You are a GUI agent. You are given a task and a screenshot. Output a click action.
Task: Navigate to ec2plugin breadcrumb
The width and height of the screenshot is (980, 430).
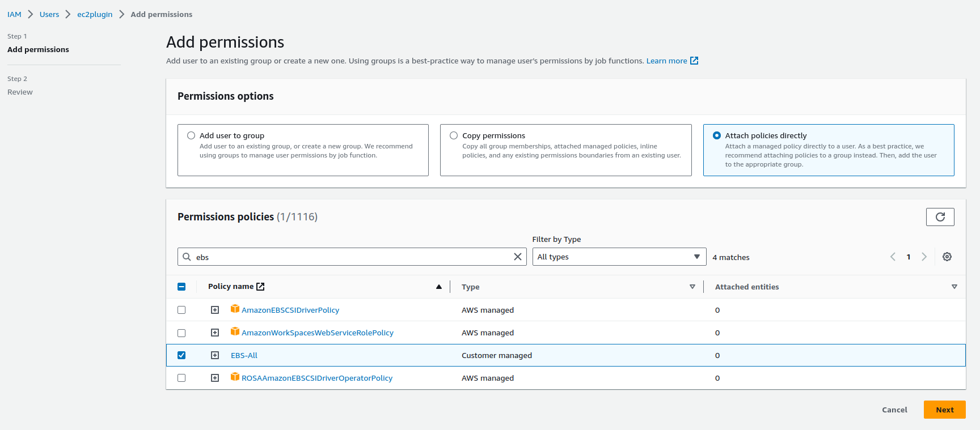(x=95, y=14)
